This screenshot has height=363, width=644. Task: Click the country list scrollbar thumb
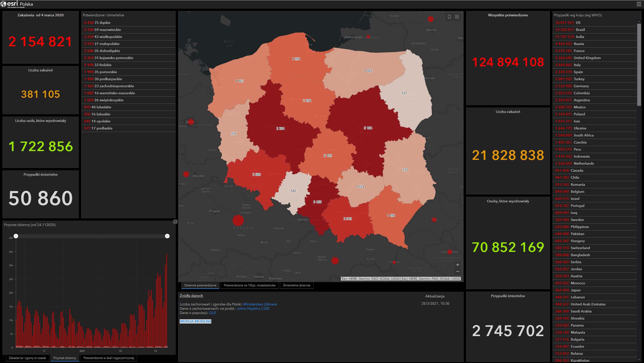tap(639, 65)
